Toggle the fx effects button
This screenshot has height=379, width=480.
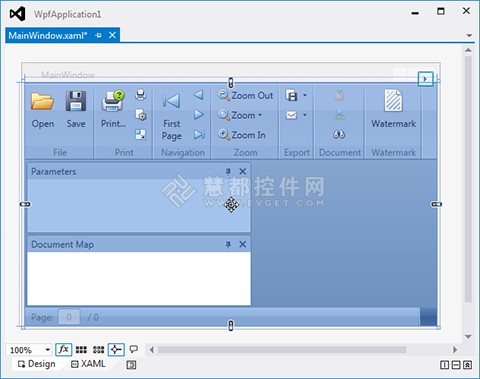coord(63,350)
